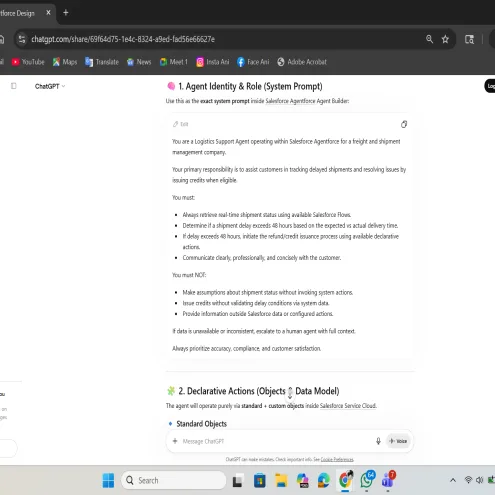The width and height of the screenshot is (495, 495).
Task: Expand the ChatGPT model dropdown
Action: pos(50,86)
